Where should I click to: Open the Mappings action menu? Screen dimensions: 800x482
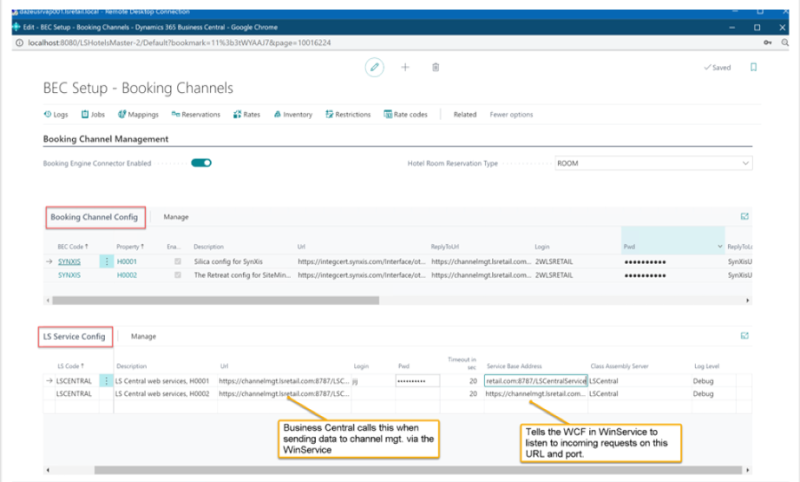coord(141,114)
